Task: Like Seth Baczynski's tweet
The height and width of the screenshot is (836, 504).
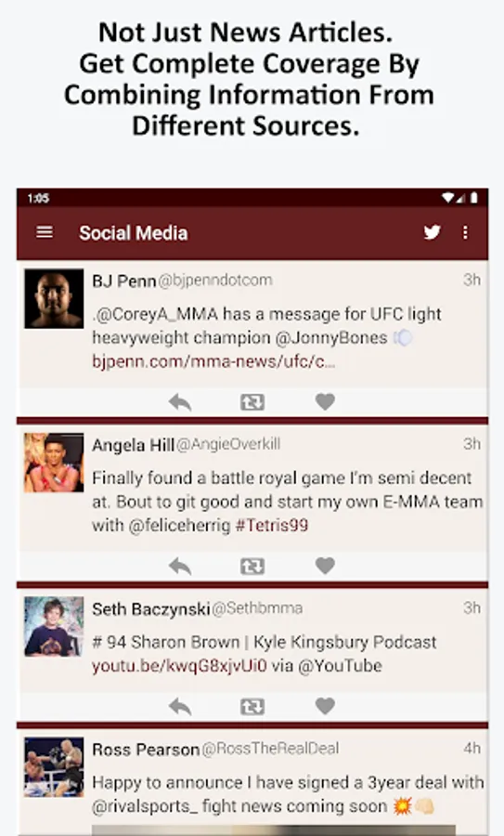Action: [325, 707]
